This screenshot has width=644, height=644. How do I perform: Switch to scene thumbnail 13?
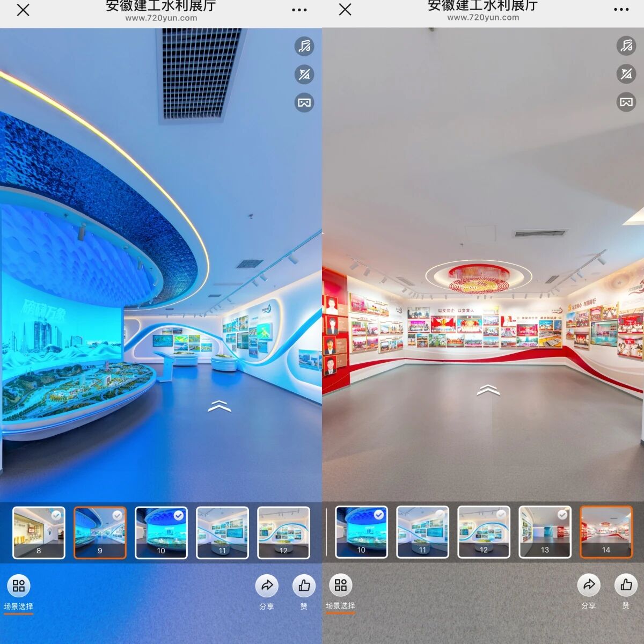545,532
